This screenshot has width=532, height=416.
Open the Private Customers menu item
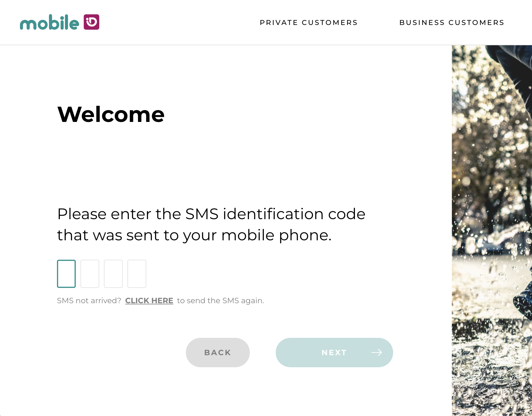pyautogui.click(x=309, y=23)
